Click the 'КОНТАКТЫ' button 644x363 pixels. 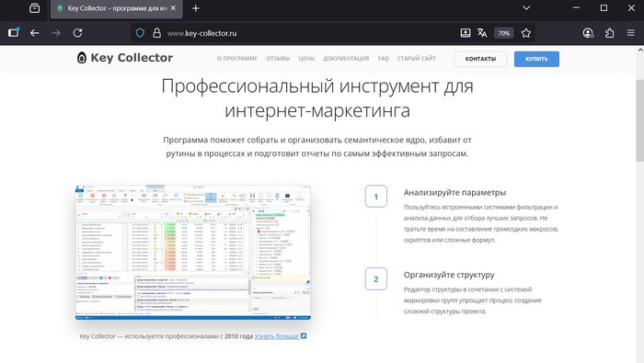point(480,59)
